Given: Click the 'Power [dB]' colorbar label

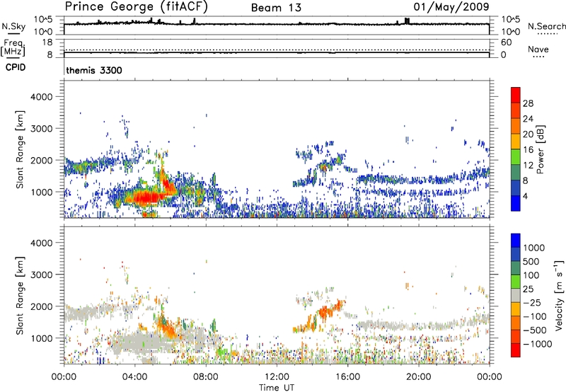Looking at the screenshot, I should point(540,149).
